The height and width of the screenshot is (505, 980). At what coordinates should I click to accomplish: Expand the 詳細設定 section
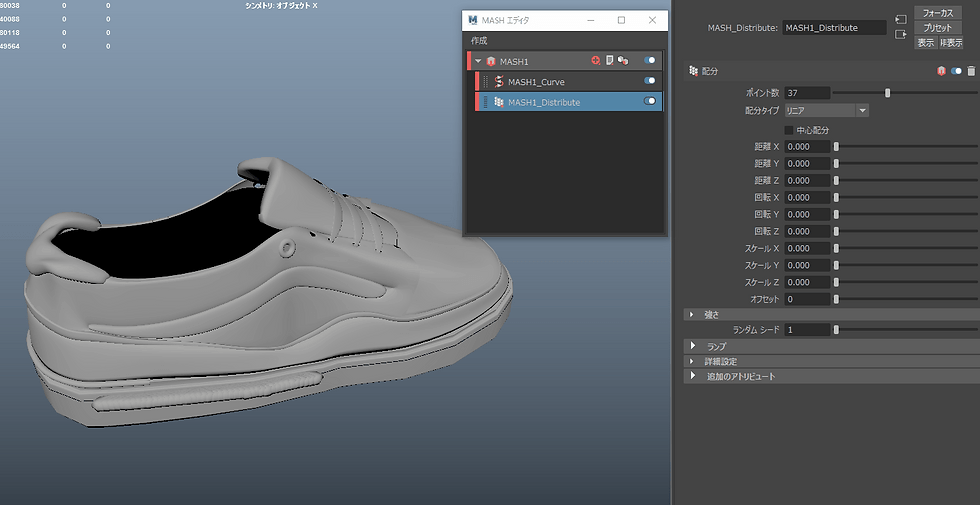[x=691, y=361]
